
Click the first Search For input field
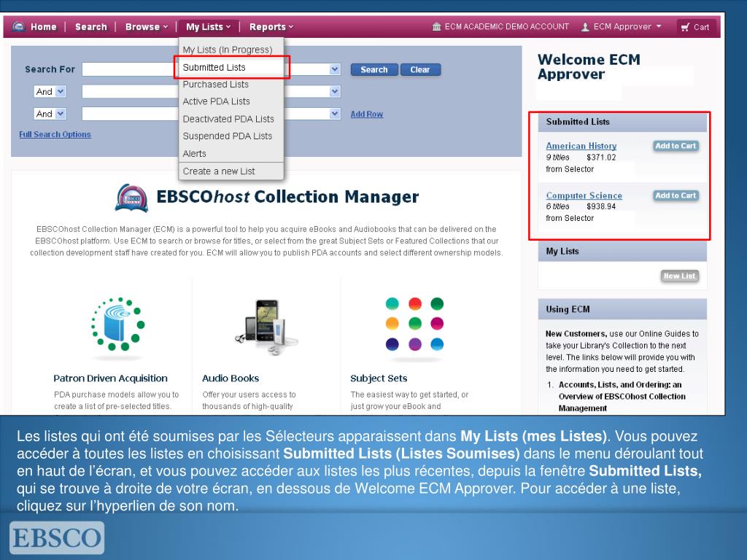click(130, 69)
